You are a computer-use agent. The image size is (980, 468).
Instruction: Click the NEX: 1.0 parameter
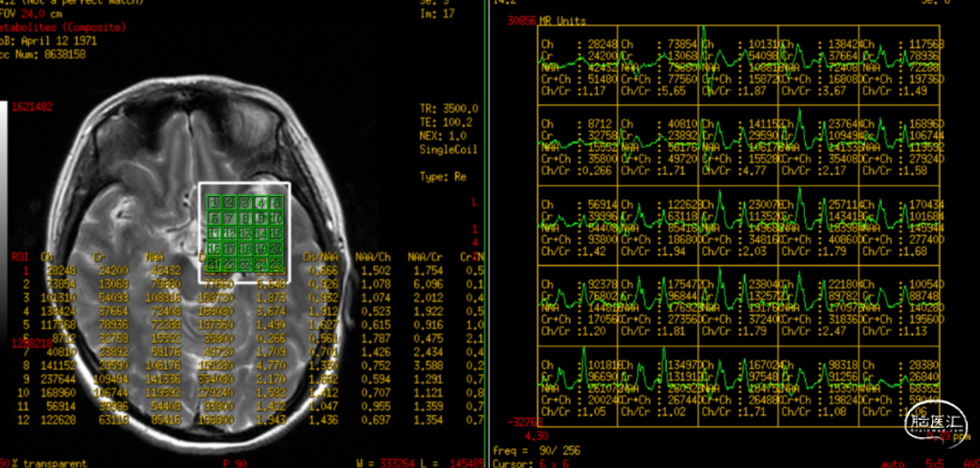pyautogui.click(x=444, y=135)
